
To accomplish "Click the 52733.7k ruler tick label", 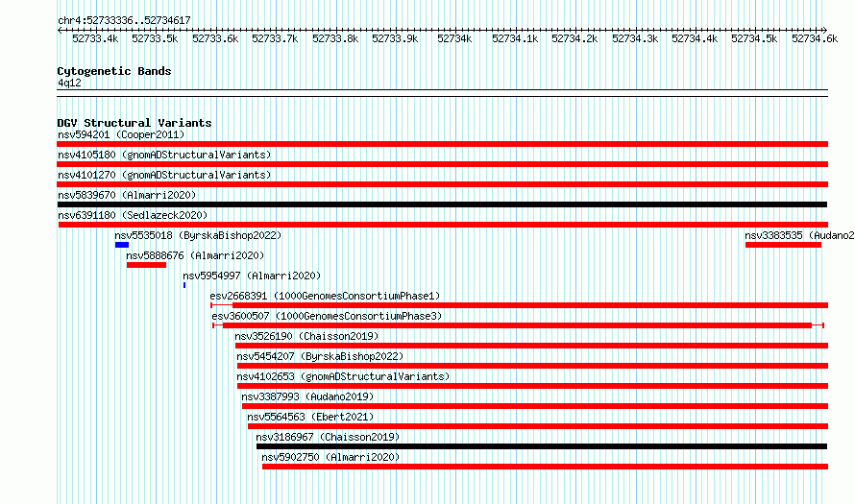I will pos(275,38).
